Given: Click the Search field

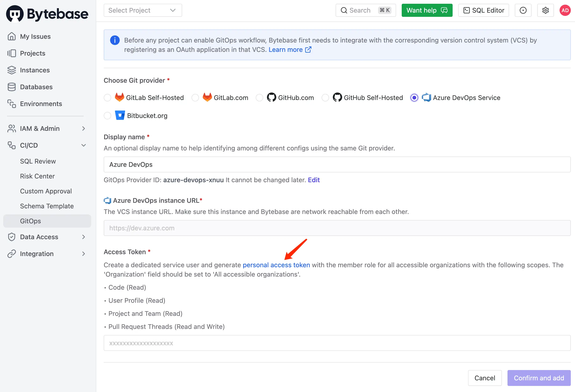Looking at the screenshot, I should [x=366, y=10].
